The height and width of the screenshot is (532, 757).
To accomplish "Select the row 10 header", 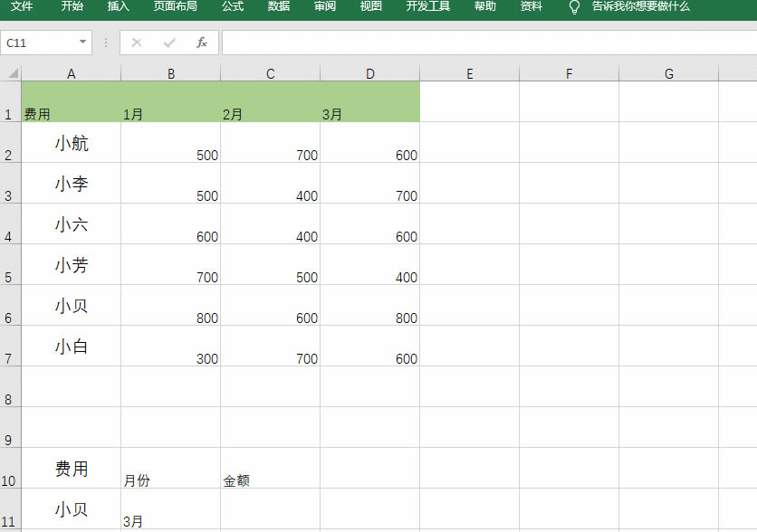I will click(10, 470).
